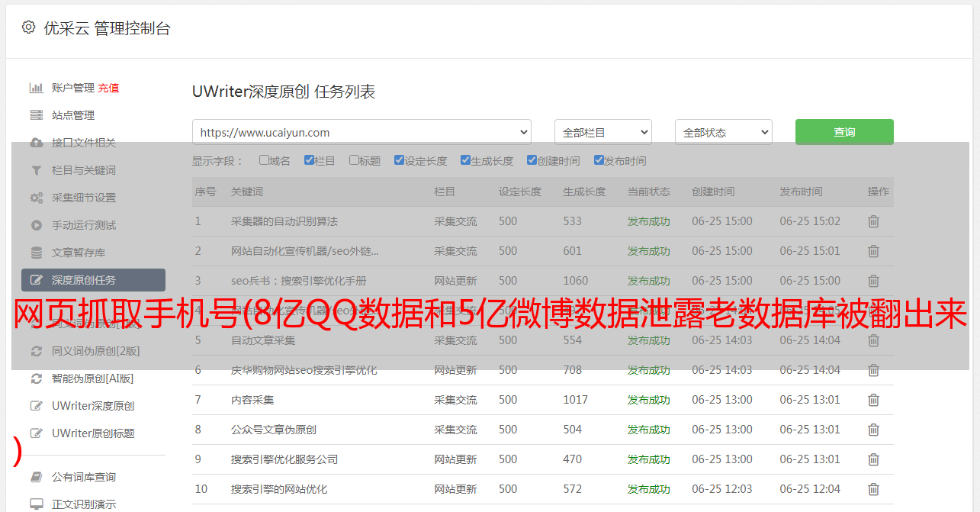The height and width of the screenshot is (512, 980).
Task: Click the red 充值 link
Action: [x=108, y=88]
